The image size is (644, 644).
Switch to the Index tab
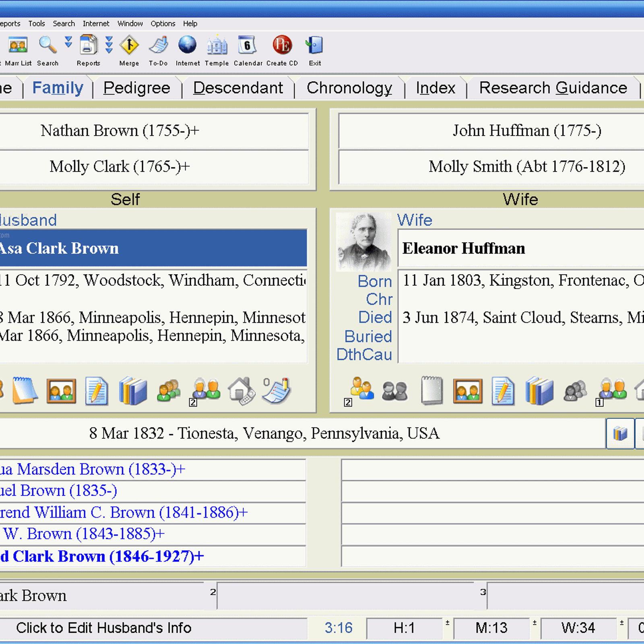(436, 88)
